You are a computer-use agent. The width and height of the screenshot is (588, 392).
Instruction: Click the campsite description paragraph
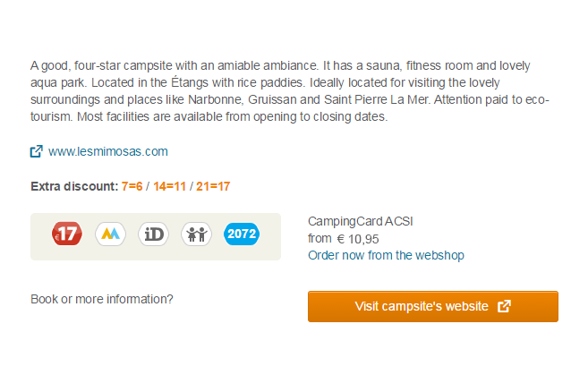[x=290, y=91]
